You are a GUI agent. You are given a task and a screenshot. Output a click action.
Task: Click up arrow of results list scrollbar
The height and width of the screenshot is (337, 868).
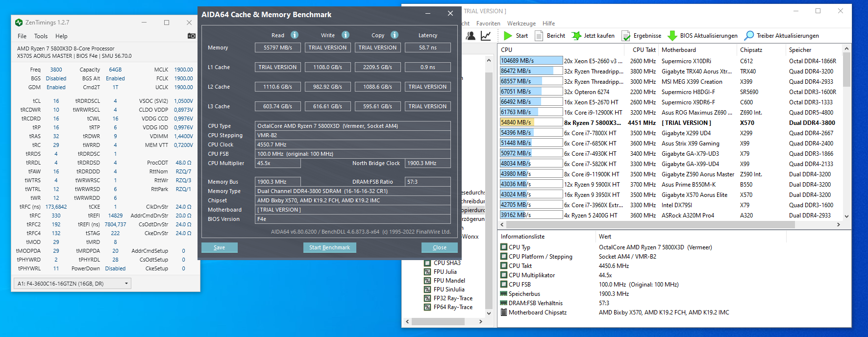tap(846, 48)
